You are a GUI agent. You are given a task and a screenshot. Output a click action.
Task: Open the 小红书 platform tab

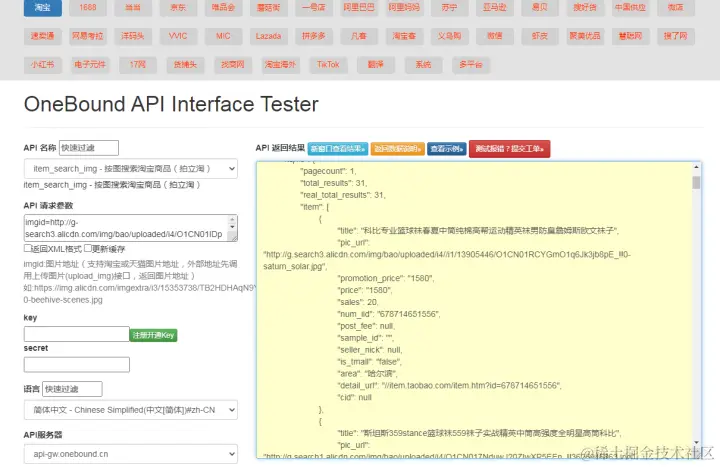pyautogui.click(x=43, y=64)
